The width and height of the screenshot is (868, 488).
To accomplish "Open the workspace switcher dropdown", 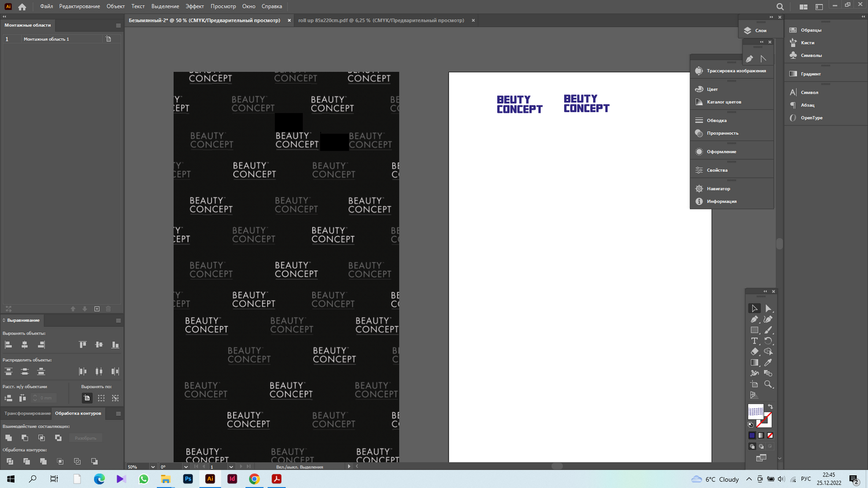I will coord(819,6).
